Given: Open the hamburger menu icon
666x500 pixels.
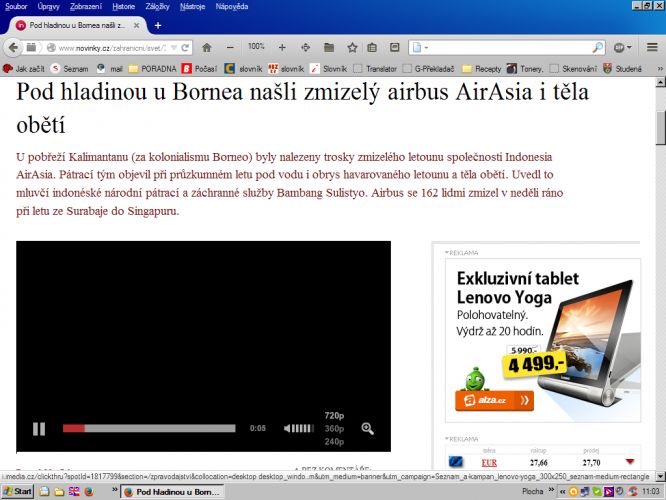Looking at the screenshot, I should 652,47.
